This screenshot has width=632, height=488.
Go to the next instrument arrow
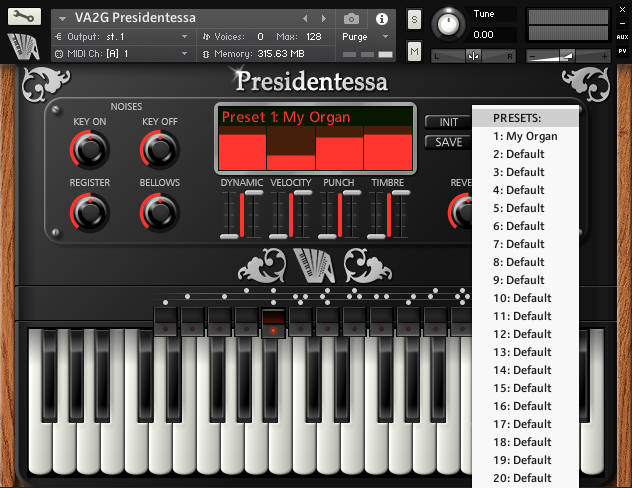coord(323,18)
